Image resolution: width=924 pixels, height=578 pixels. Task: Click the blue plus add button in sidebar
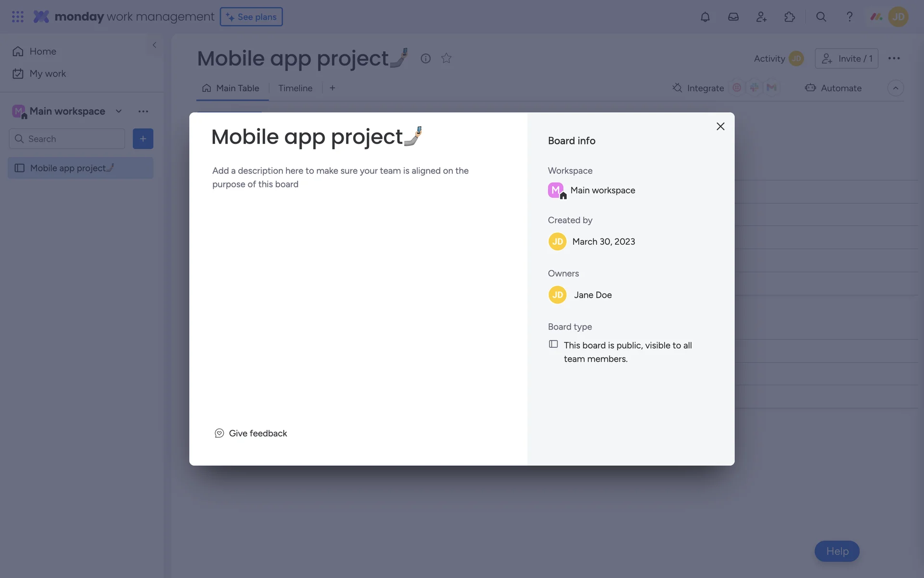pyautogui.click(x=143, y=139)
